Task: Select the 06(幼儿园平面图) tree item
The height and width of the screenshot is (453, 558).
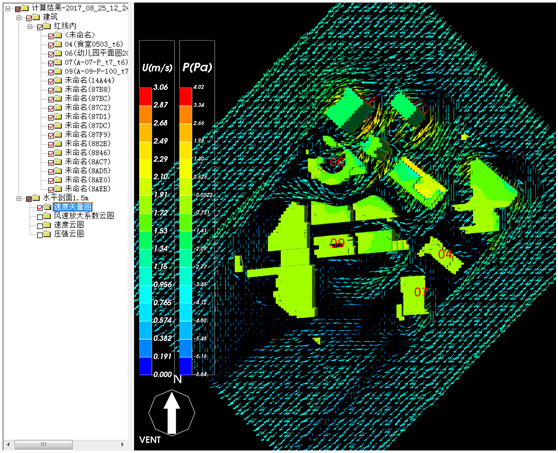Action: [96, 53]
